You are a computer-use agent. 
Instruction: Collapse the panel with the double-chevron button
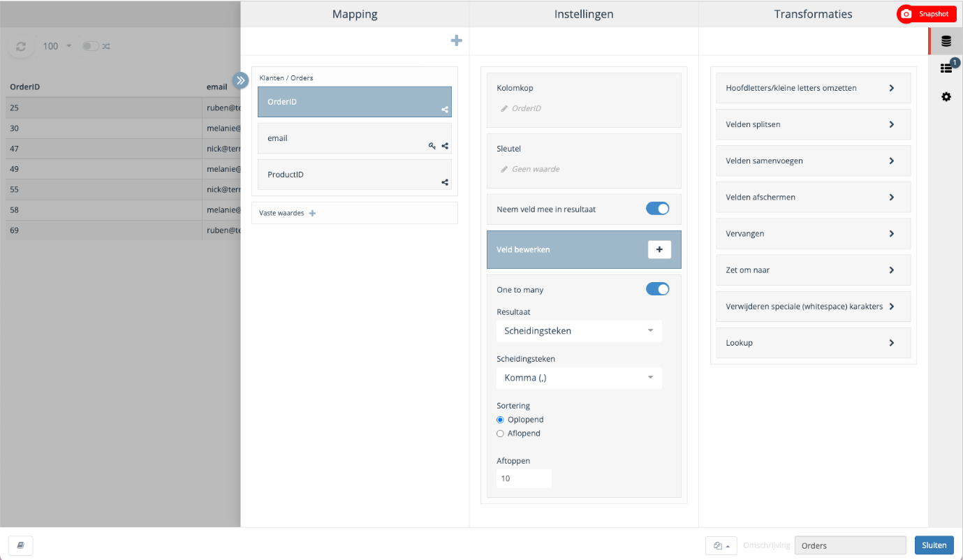coord(240,80)
